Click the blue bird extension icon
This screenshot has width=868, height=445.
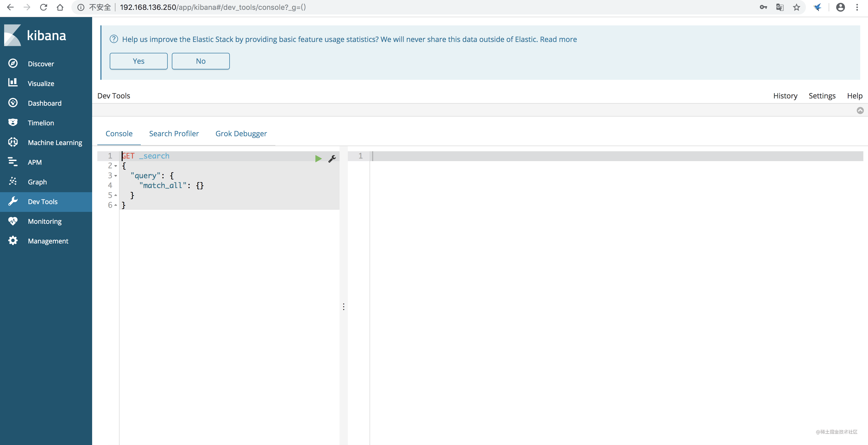(818, 7)
